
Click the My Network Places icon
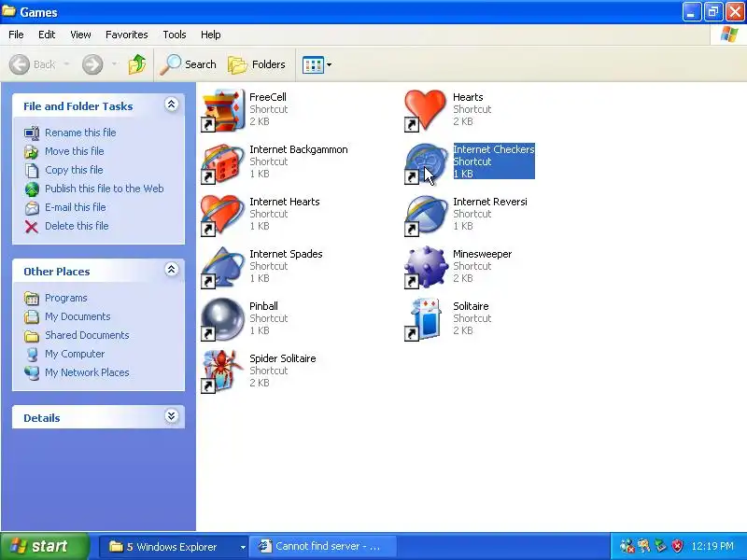[32, 372]
